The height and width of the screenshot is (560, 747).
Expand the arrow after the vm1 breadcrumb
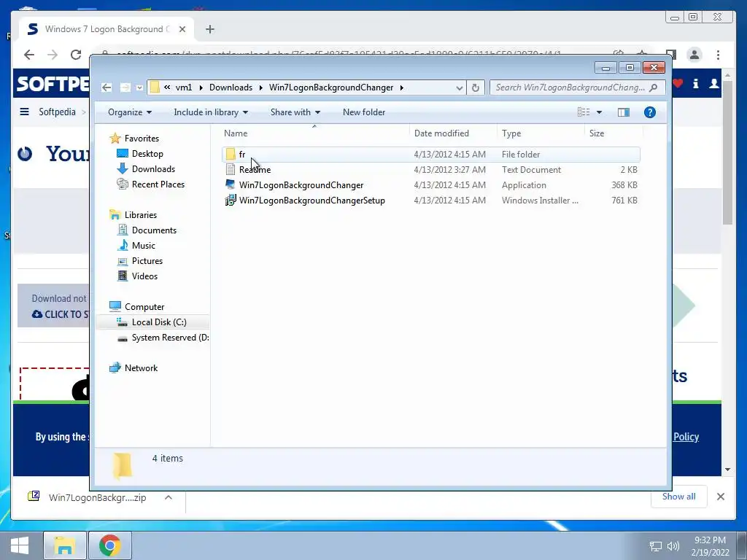coord(201,87)
